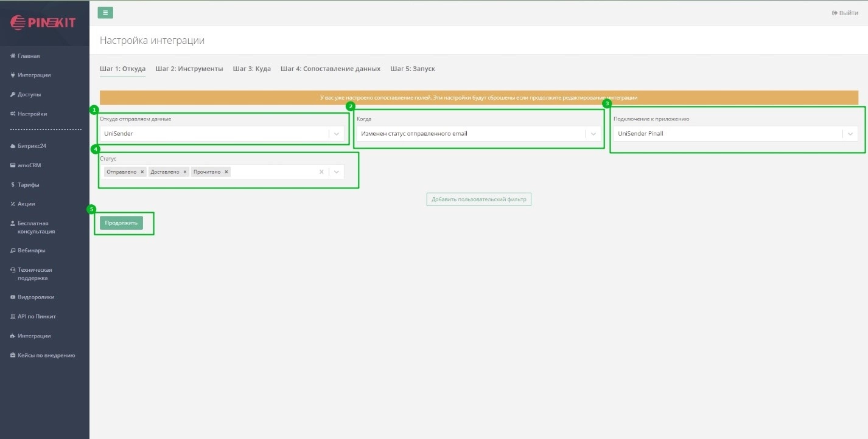Switch to Шаг 2: Инструменты tab

(x=189, y=69)
